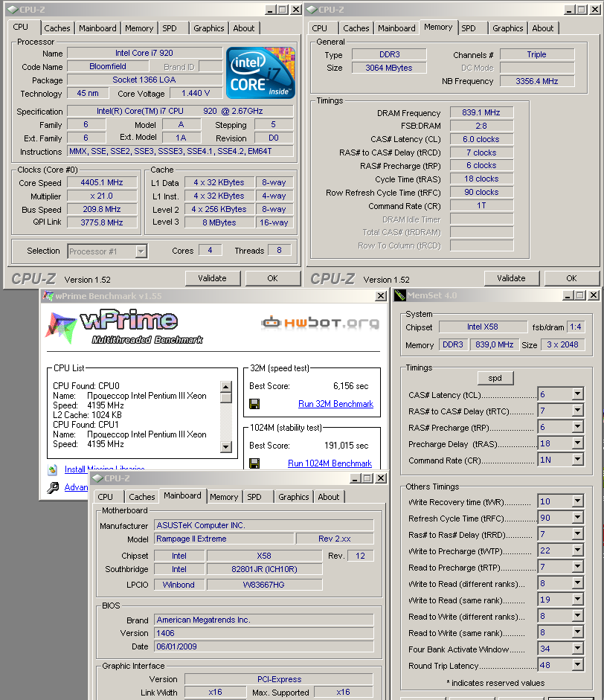Viewport: 604px width, 700px height.
Task: Click the Code Name Bloomfield field
Action: (x=108, y=66)
